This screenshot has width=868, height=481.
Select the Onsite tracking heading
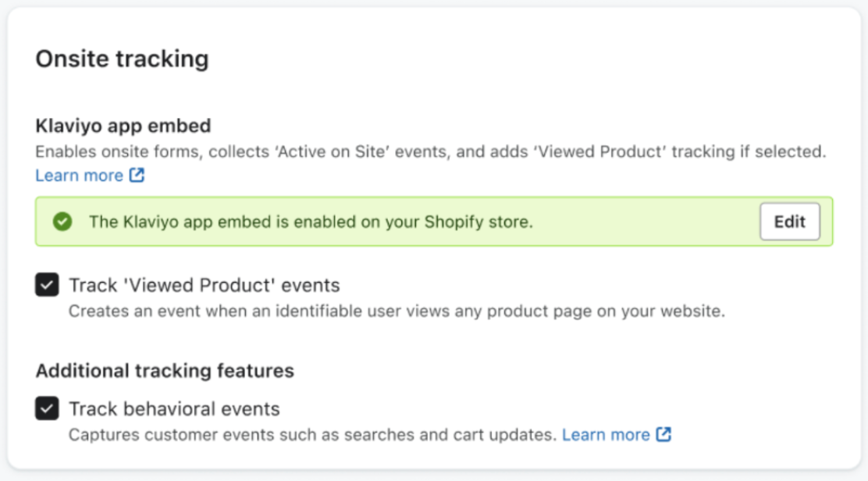click(x=122, y=59)
